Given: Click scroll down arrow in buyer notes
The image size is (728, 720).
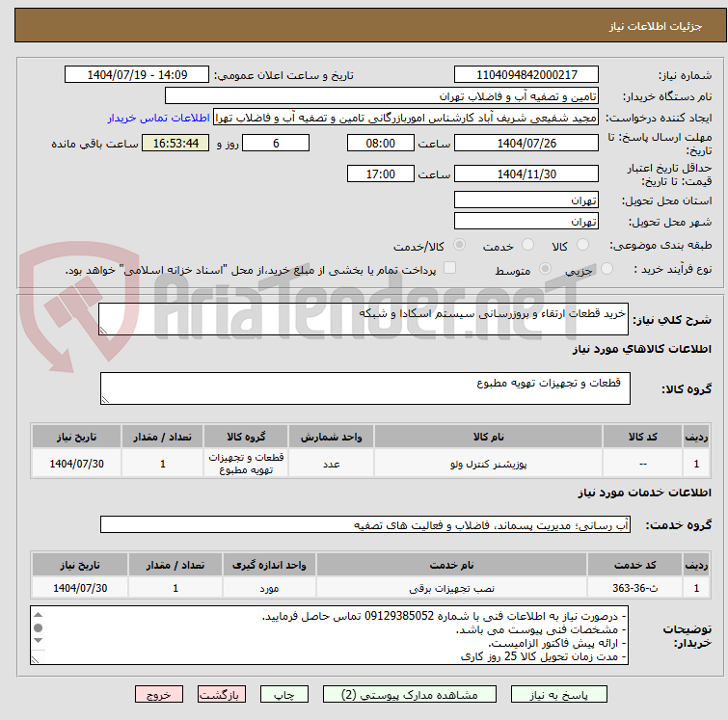Looking at the screenshot, I should click(38, 641).
